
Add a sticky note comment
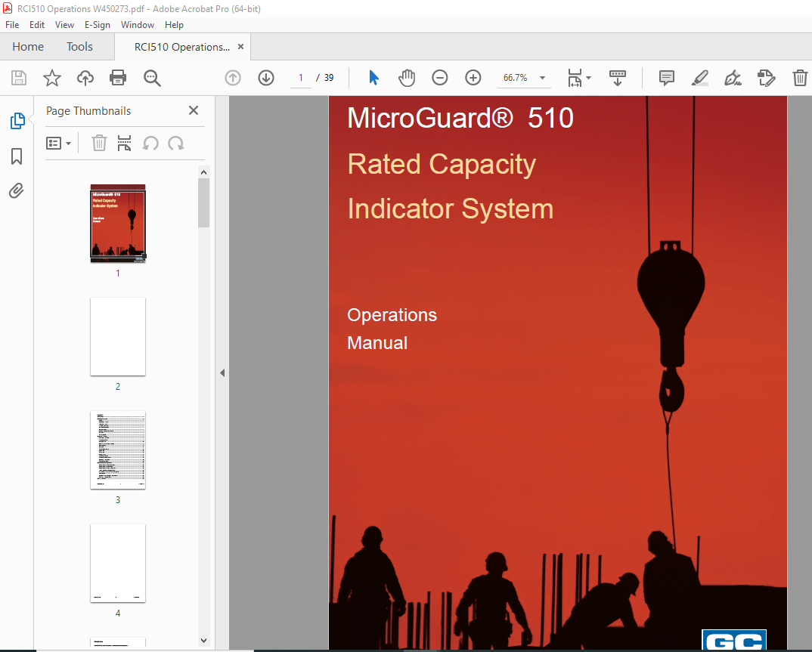pyautogui.click(x=667, y=78)
